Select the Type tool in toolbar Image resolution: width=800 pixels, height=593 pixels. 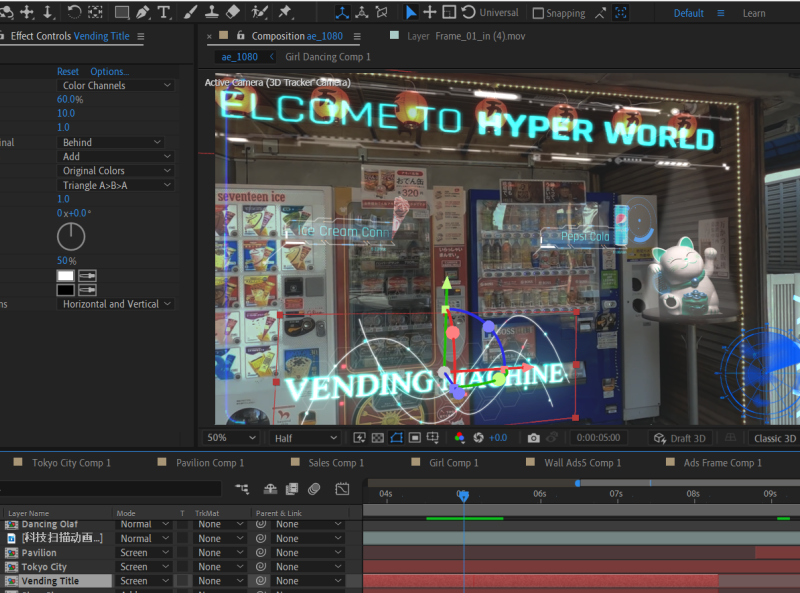[x=164, y=13]
